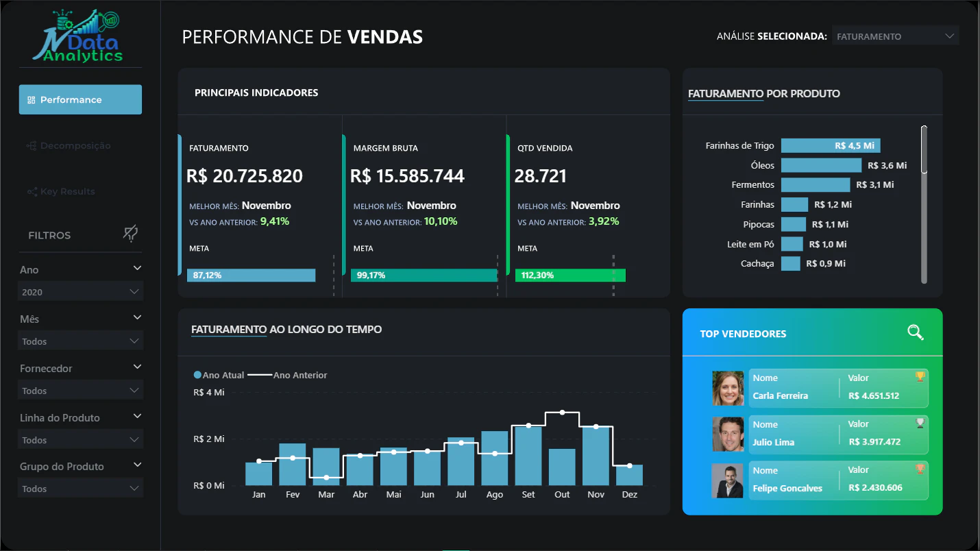Click the Nov column in the time chart

coord(596,456)
